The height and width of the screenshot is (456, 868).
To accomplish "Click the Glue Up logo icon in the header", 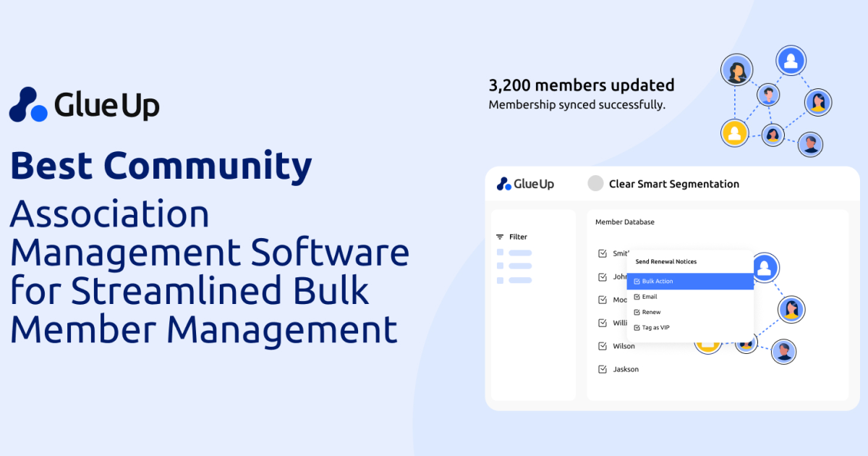I will click(503, 183).
